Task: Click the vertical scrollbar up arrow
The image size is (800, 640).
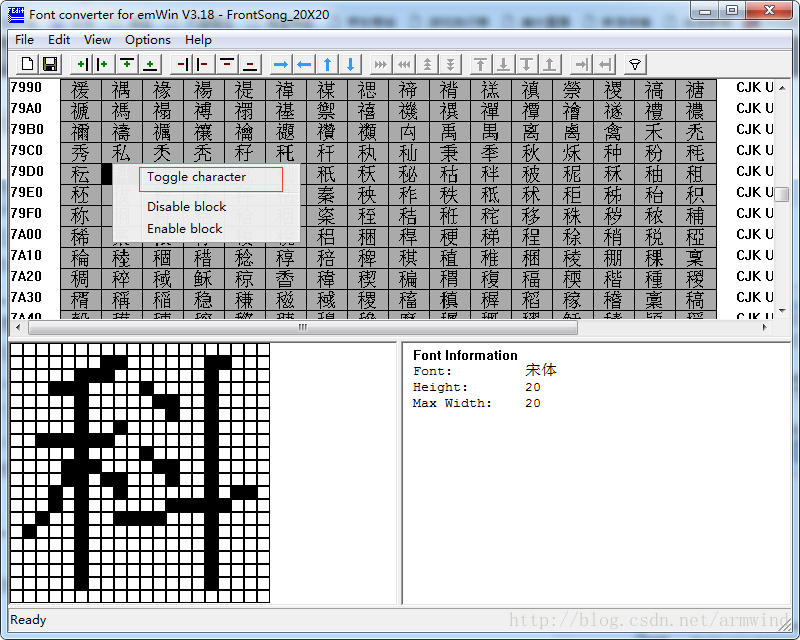Action: tap(782, 88)
